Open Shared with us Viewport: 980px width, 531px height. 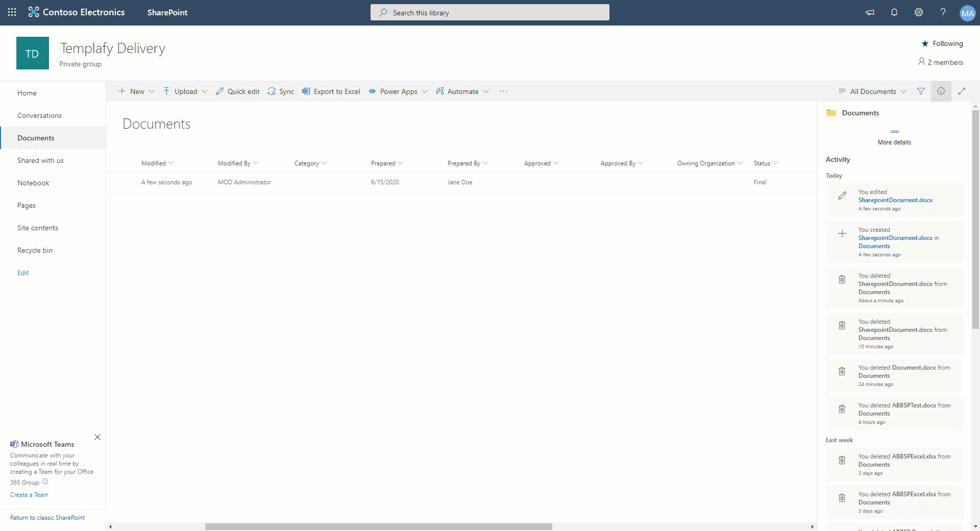(x=40, y=160)
